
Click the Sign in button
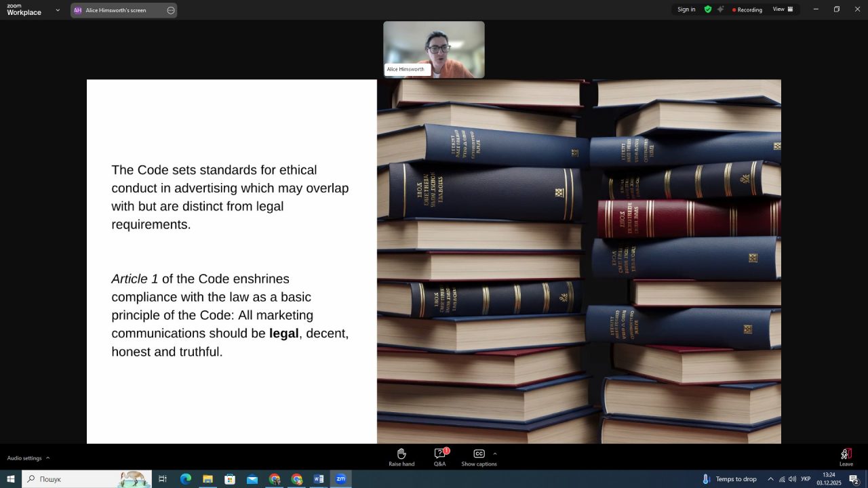click(686, 9)
